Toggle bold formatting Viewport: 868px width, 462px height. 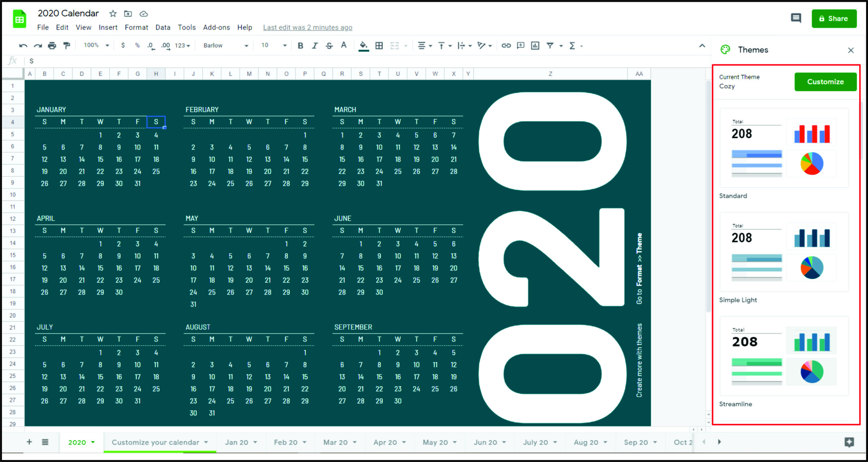pyautogui.click(x=300, y=45)
